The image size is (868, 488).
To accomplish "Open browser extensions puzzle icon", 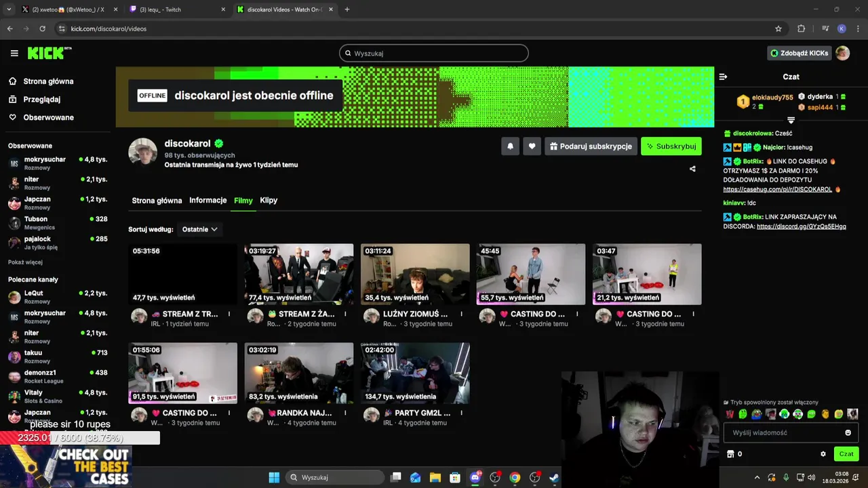I will 801,28.
